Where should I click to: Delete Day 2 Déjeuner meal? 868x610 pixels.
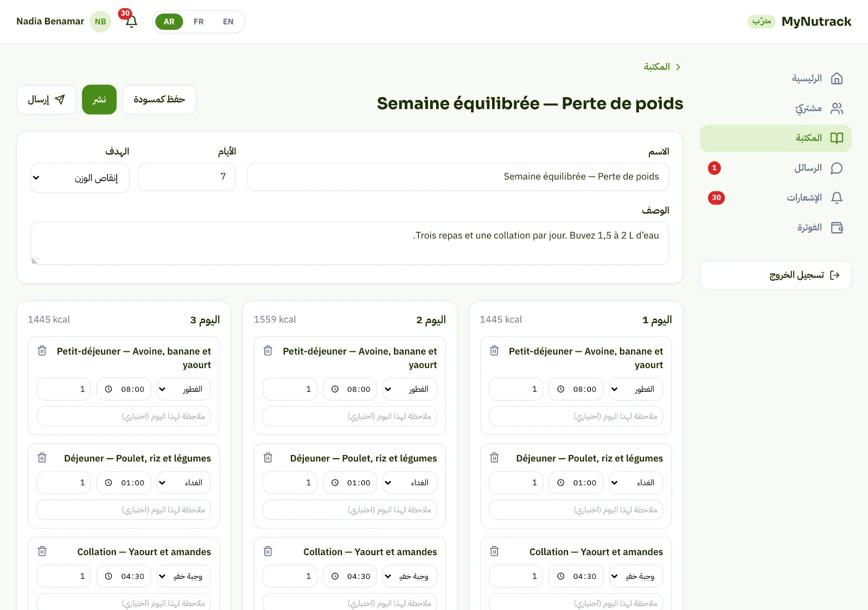tap(268, 458)
